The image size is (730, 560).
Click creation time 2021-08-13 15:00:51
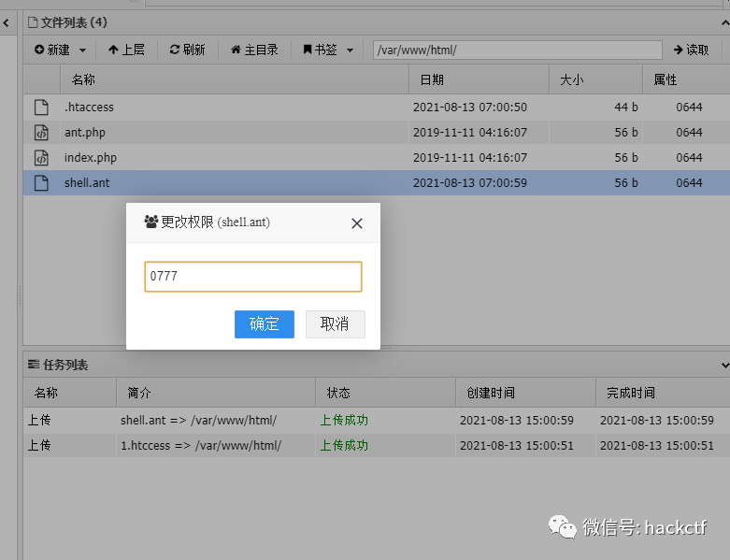517,446
